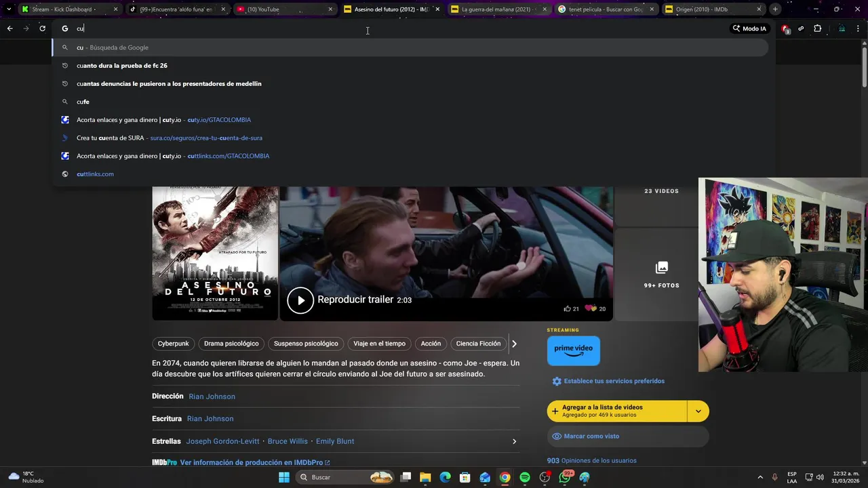
Task: Open the Windows Start menu
Action: (284, 477)
